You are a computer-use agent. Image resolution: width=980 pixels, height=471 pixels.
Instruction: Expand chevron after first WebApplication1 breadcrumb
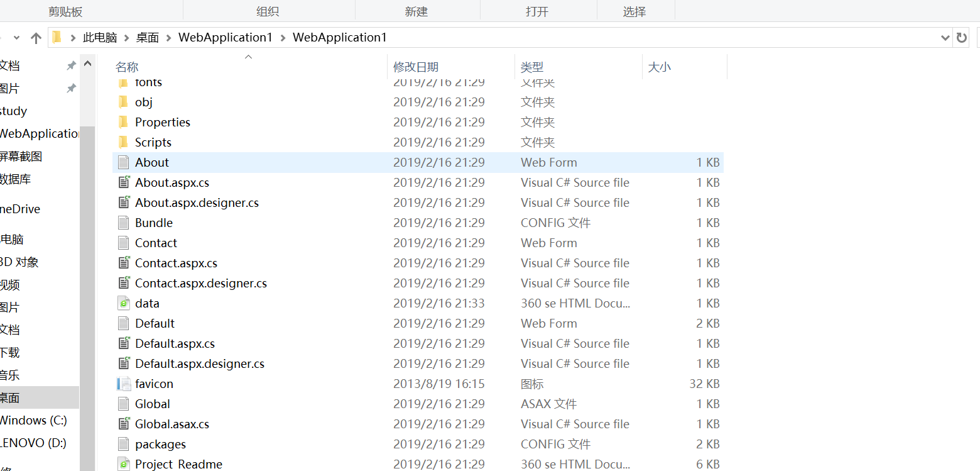283,38
